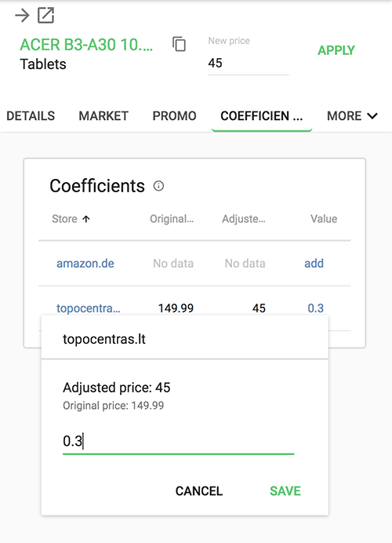Copy product name using the copy icon
This screenshot has width=392, height=543.
tap(180, 44)
